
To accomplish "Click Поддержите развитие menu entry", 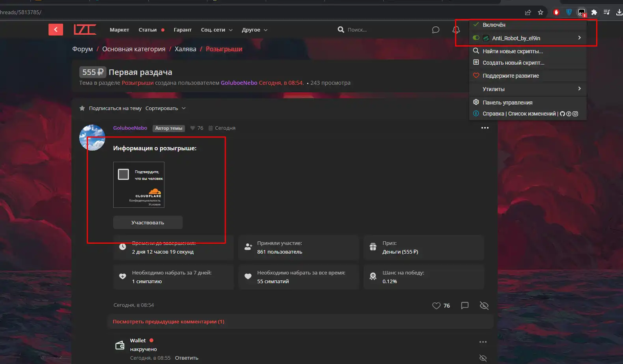I will tap(528, 76).
